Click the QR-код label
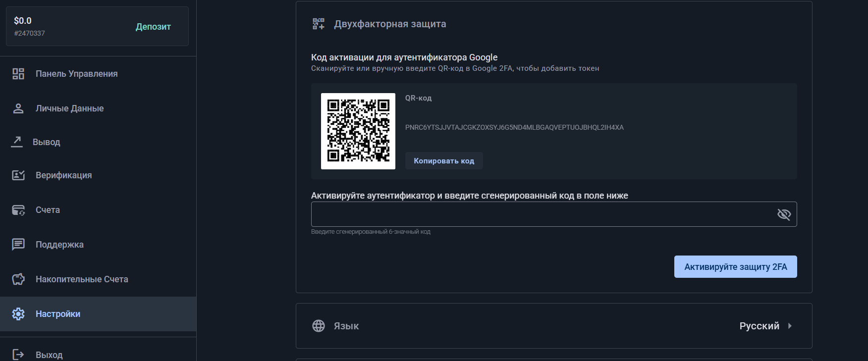 pyautogui.click(x=419, y=98)
